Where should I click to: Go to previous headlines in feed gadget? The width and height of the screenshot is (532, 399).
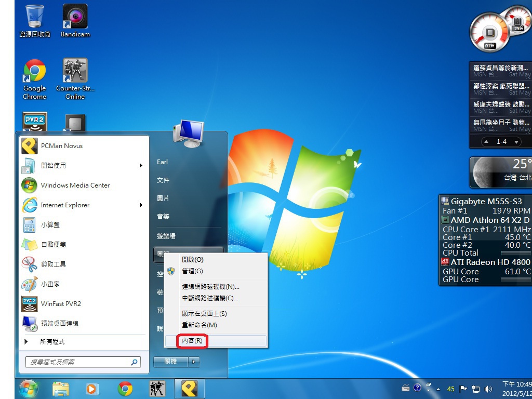point(486,142)
